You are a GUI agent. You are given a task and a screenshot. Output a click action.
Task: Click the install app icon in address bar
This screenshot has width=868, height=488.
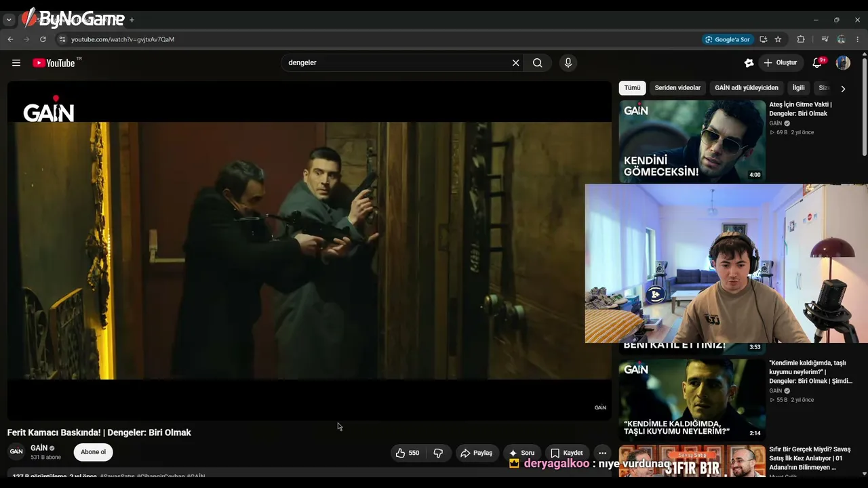click(x=763, y=39)
